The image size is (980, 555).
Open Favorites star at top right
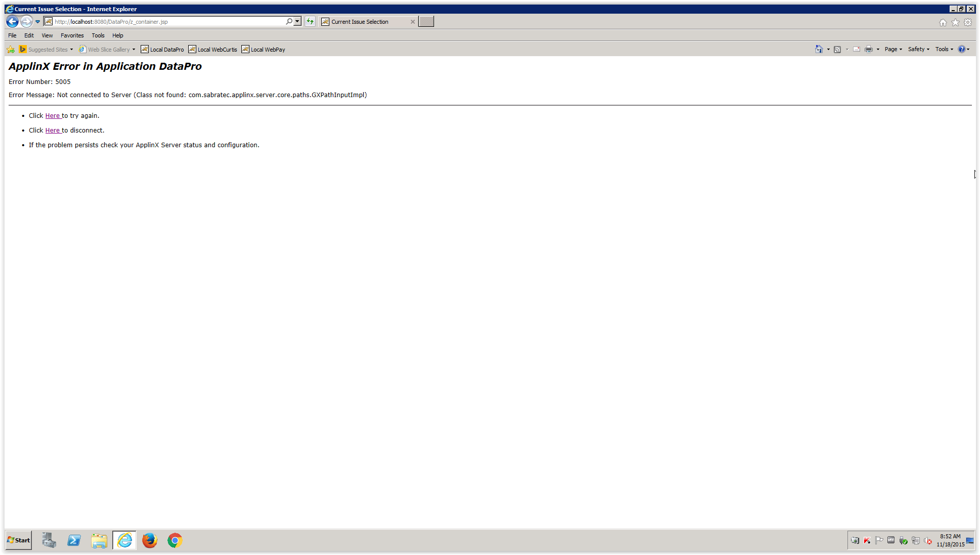coord(955,22)
